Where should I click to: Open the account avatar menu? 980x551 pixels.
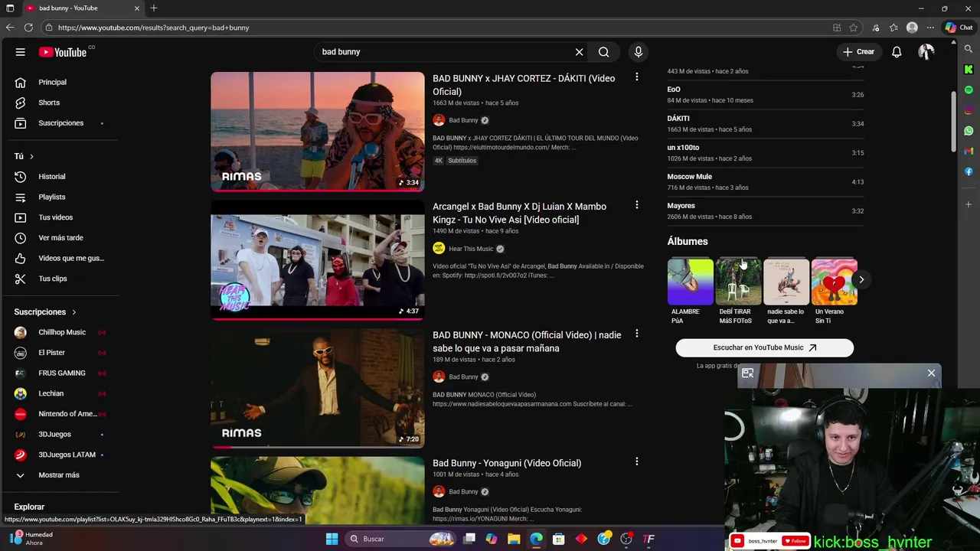(926, 52)
